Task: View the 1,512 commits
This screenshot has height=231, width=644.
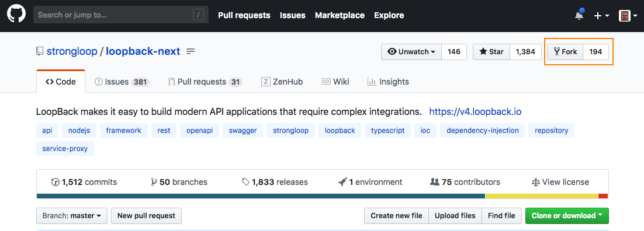Action: (84, 182)
